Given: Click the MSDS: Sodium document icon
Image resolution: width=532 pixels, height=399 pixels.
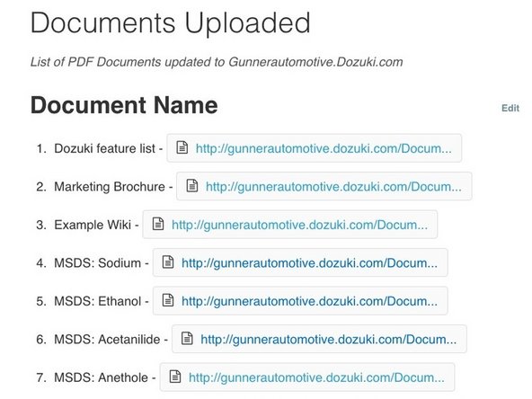Looking at the screenshot, I should 168,262.
